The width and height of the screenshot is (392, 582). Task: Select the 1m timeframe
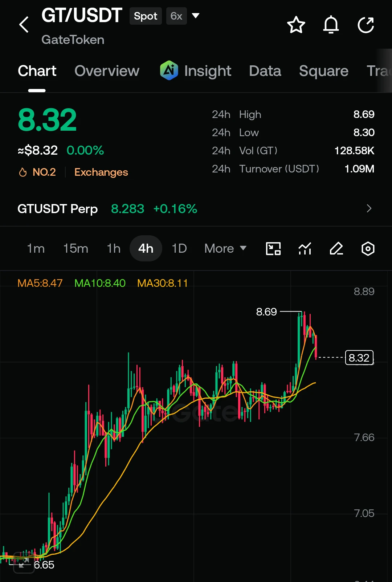coord(36,249)
